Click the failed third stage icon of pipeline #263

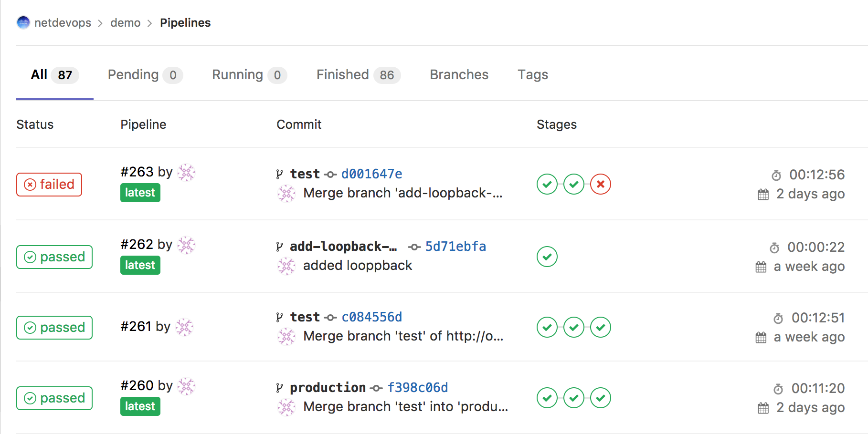(600, 184)
